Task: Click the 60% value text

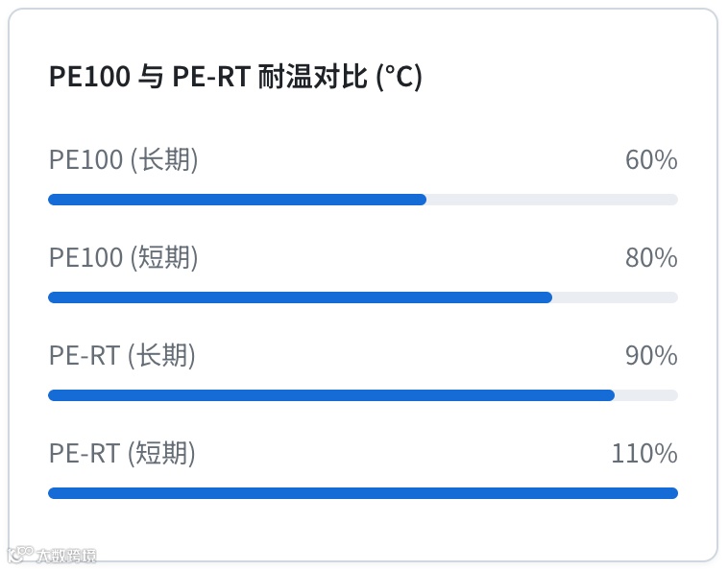Action: [x=651, y=160]
